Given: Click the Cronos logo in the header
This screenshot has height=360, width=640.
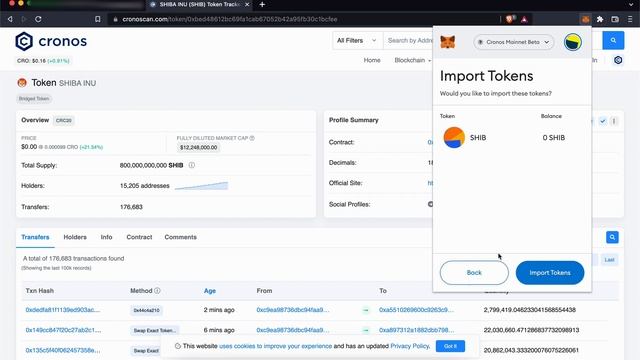Looking at the screenshot, I should point(51,41).
